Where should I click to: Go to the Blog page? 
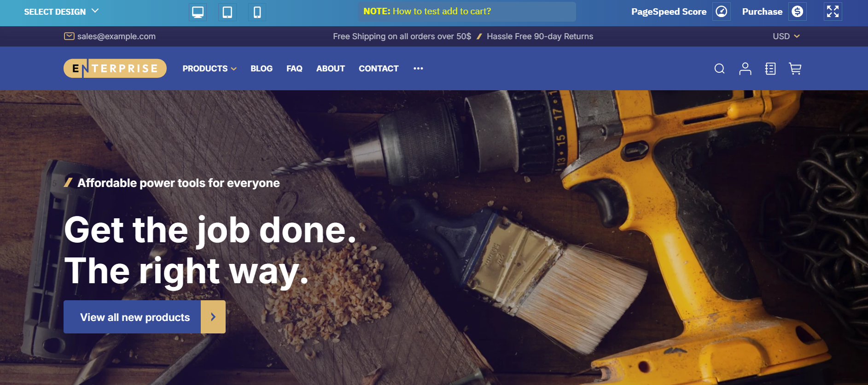click(262, 69)
